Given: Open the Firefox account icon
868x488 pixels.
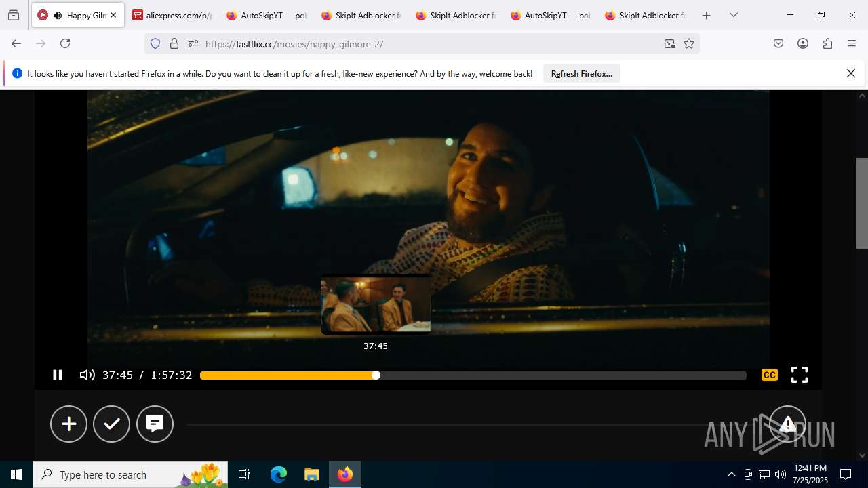Looking at the screenshot, I should [803, 43].
